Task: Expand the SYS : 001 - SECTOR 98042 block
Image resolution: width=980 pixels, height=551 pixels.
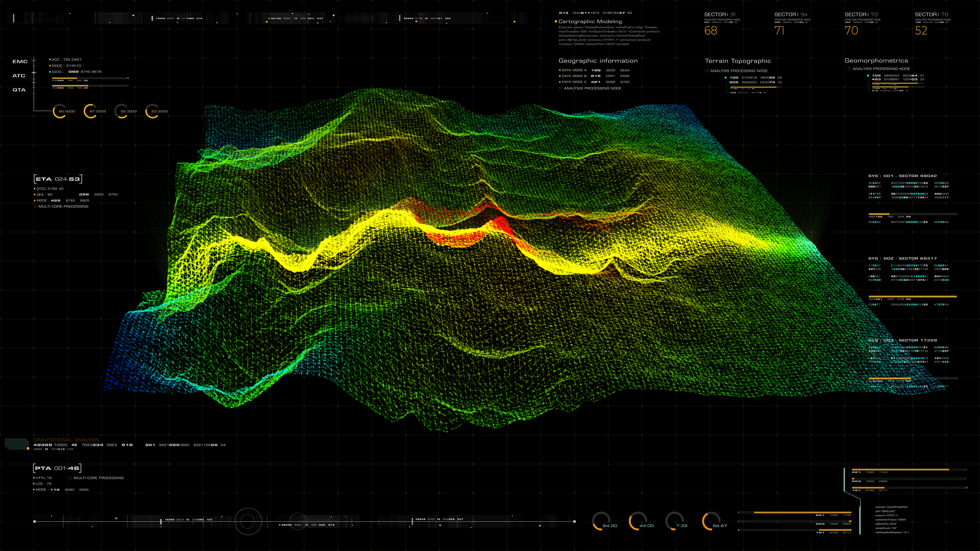Action: 902,176
